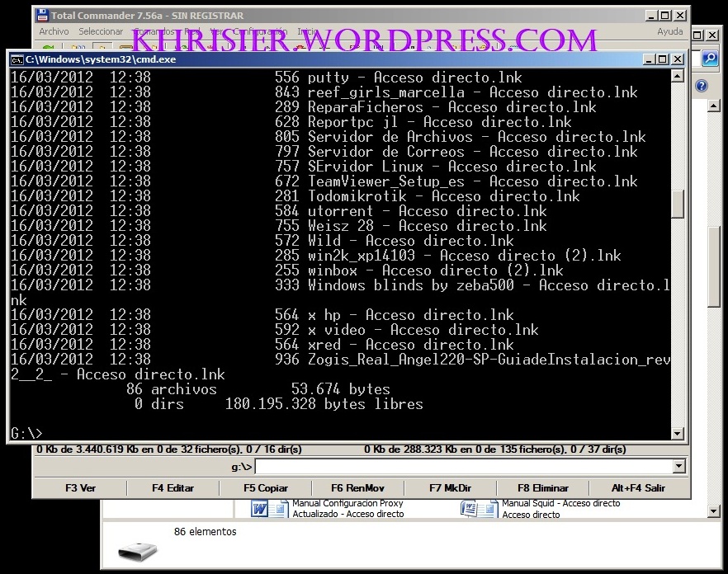
Task: Click the cmd window vertical scrollbar thumb
Action: point(678,204)
